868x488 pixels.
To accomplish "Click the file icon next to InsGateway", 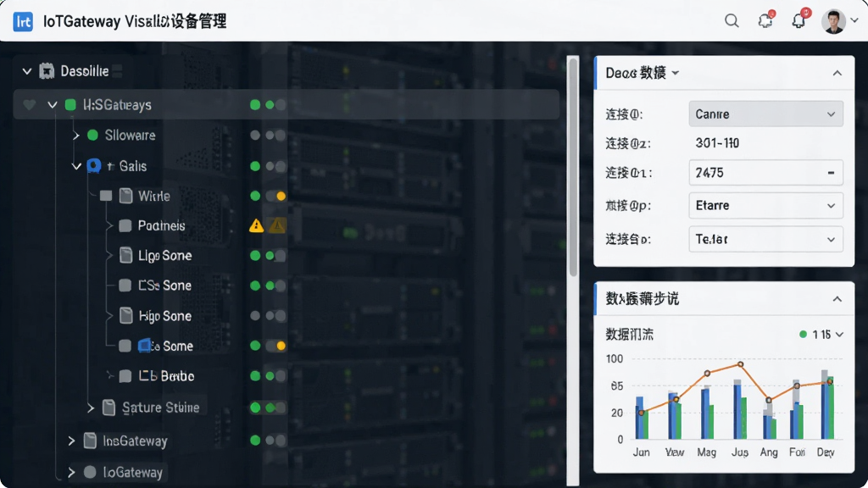I will [x=90, y=441].
